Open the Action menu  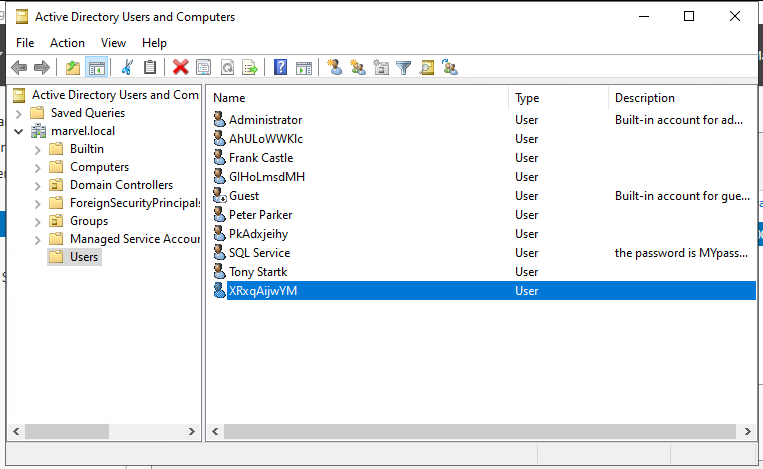coord(67,43)
